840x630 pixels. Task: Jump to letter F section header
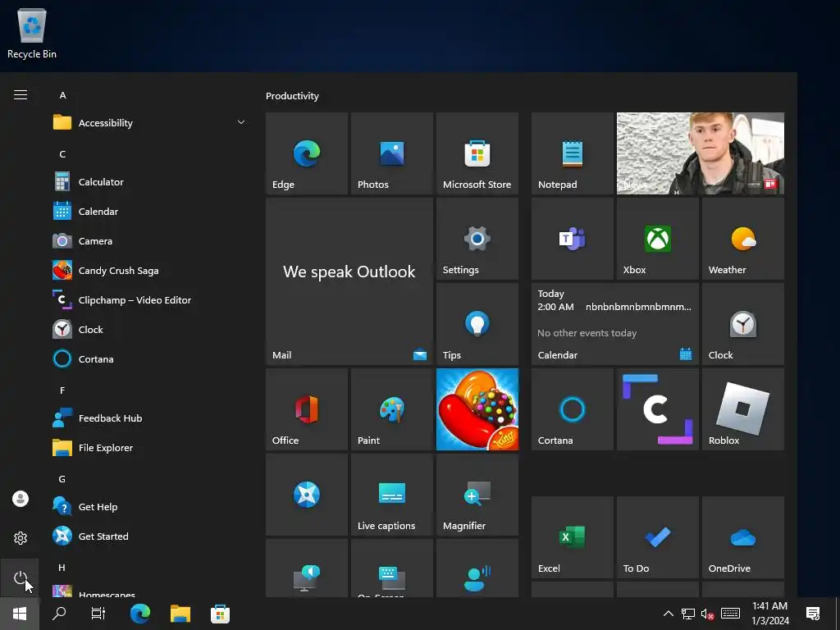coord(62,390)
